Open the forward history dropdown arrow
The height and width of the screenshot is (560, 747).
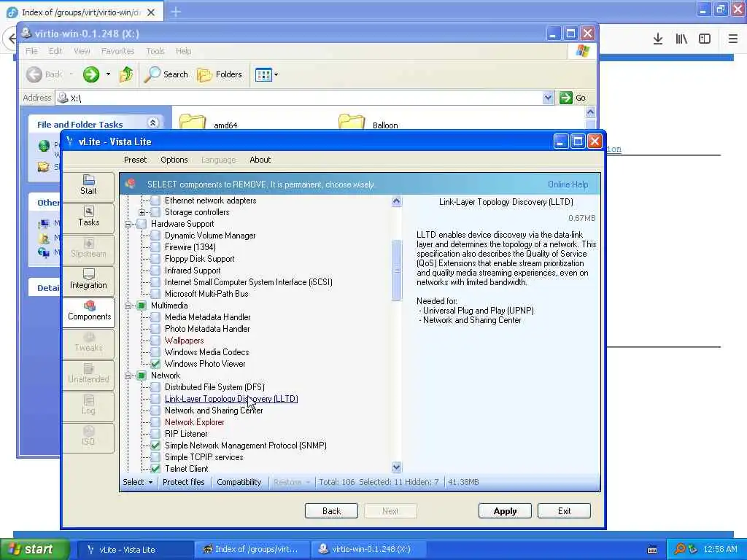coord(108,74)
